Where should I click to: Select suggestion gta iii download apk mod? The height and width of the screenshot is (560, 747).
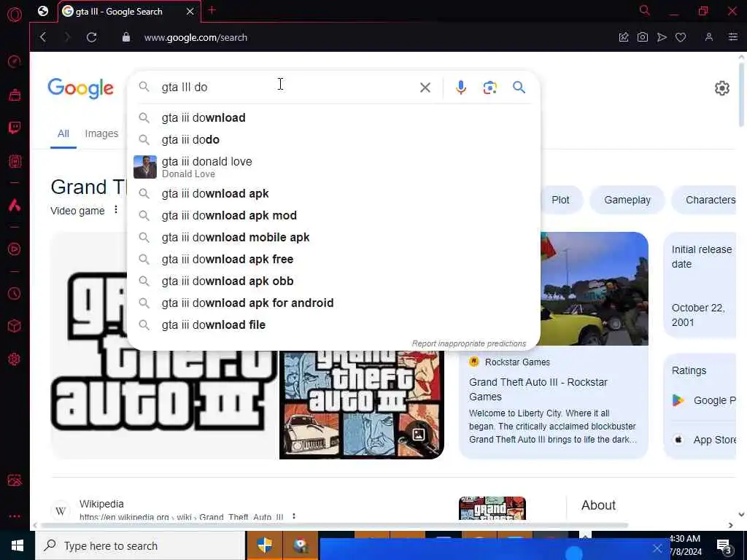tap(333, 215)
